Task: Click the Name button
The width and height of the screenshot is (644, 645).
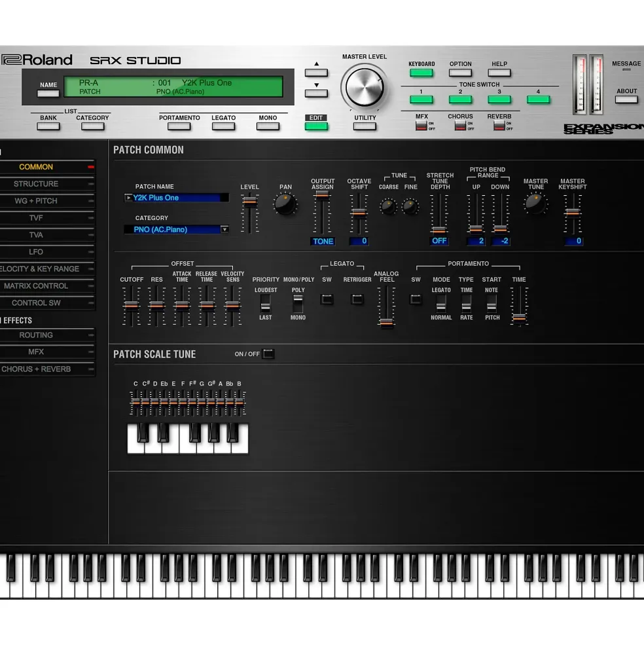Action: point(48,94)
